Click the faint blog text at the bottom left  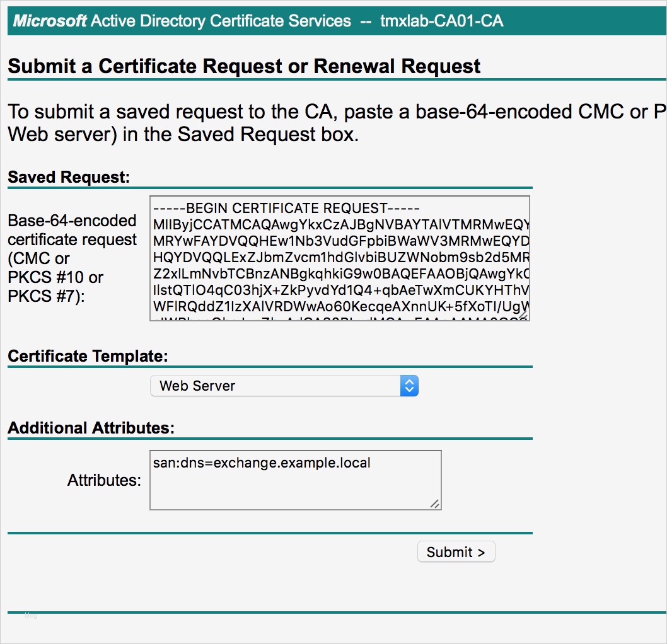pyautogui.click(x=31, y=615)
